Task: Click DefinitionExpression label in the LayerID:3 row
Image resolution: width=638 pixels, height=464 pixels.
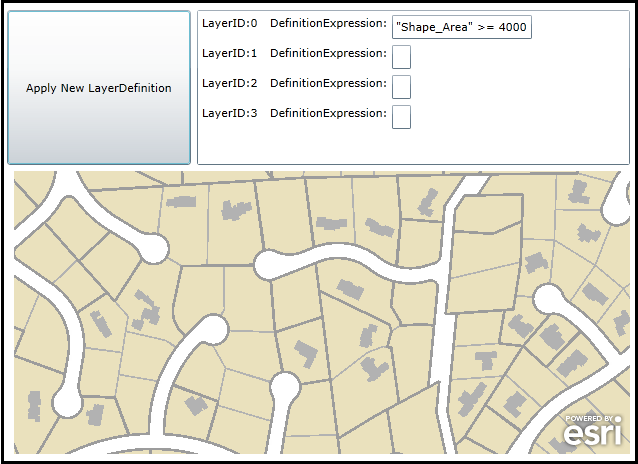Action: tap(328, 113)
